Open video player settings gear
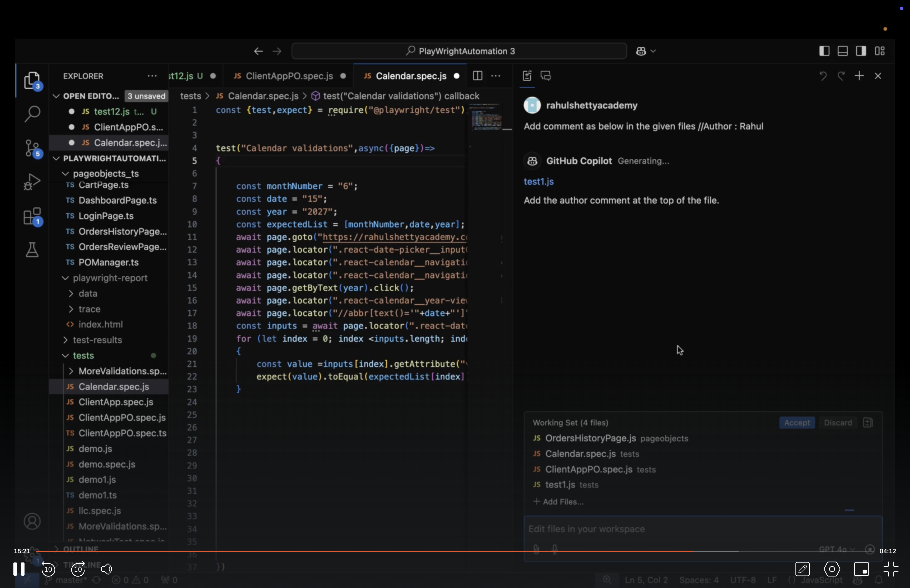 point(832,569)
